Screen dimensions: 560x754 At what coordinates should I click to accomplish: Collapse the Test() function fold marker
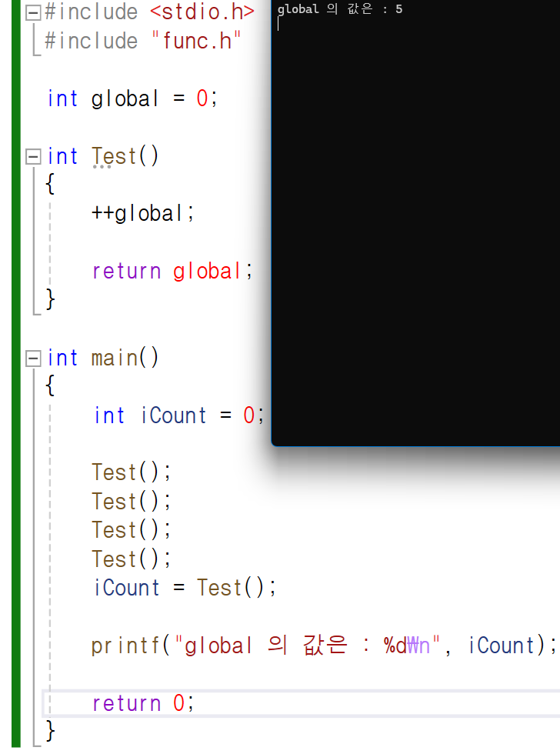(32, 157)
